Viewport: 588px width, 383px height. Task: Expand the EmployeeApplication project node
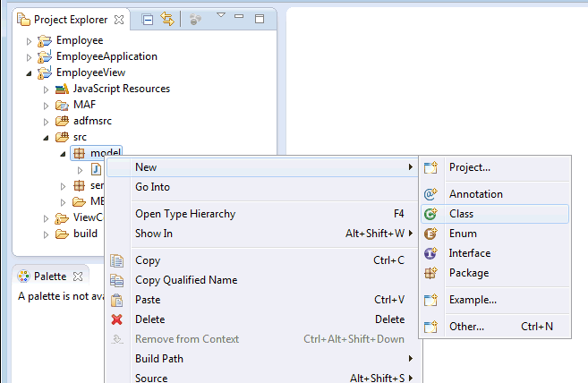(29, 57)
